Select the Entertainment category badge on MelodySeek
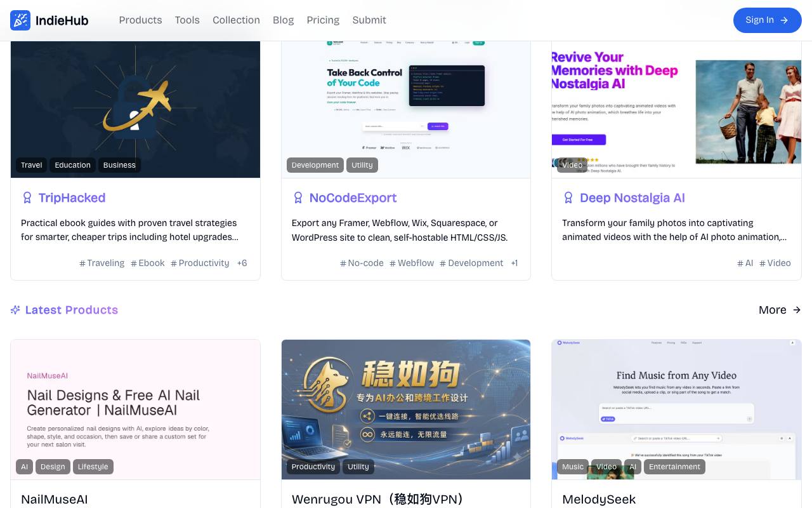812x508 pixels. 674,467
